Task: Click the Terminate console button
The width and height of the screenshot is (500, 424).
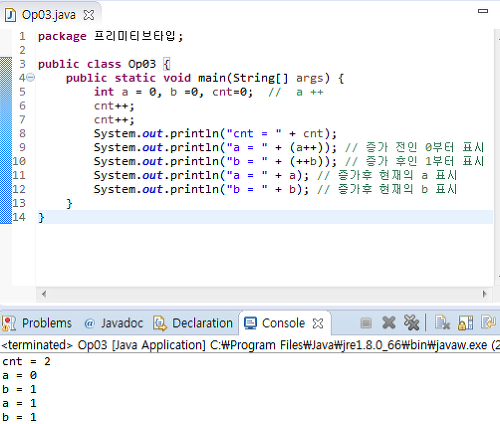Action: coord(366,323)
